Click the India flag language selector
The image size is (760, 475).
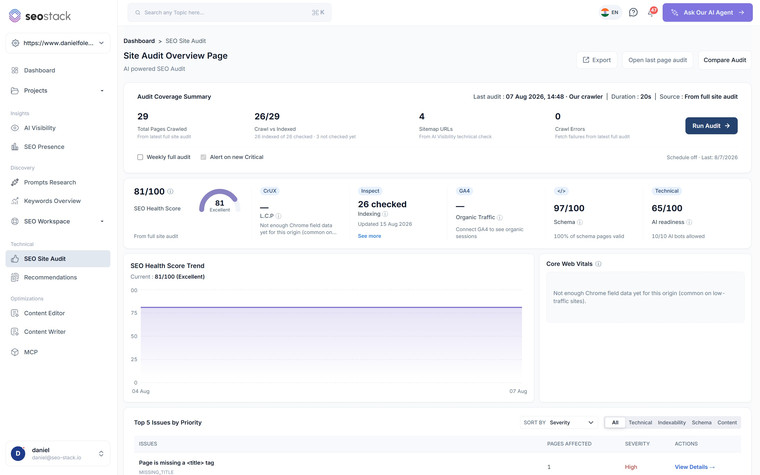[x=609, y=13]
